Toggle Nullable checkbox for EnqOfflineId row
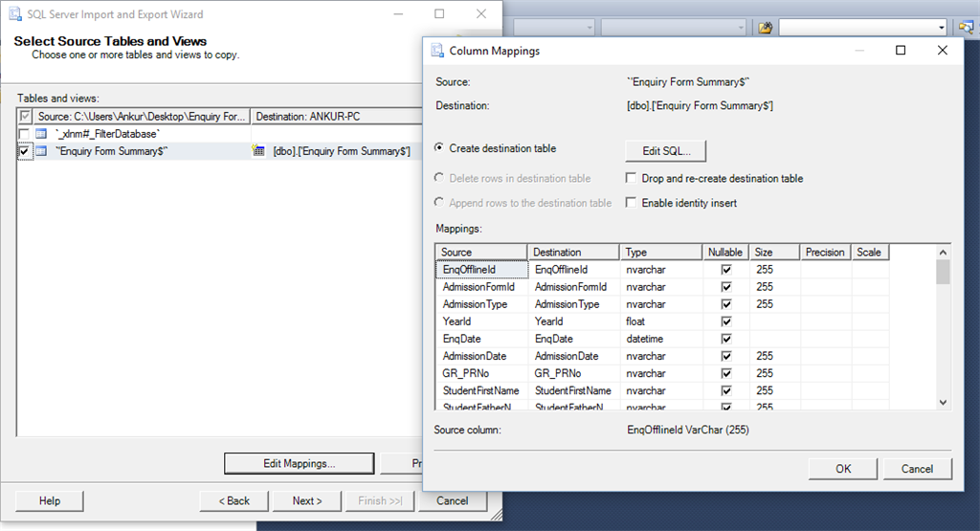 tap(726, 270)
